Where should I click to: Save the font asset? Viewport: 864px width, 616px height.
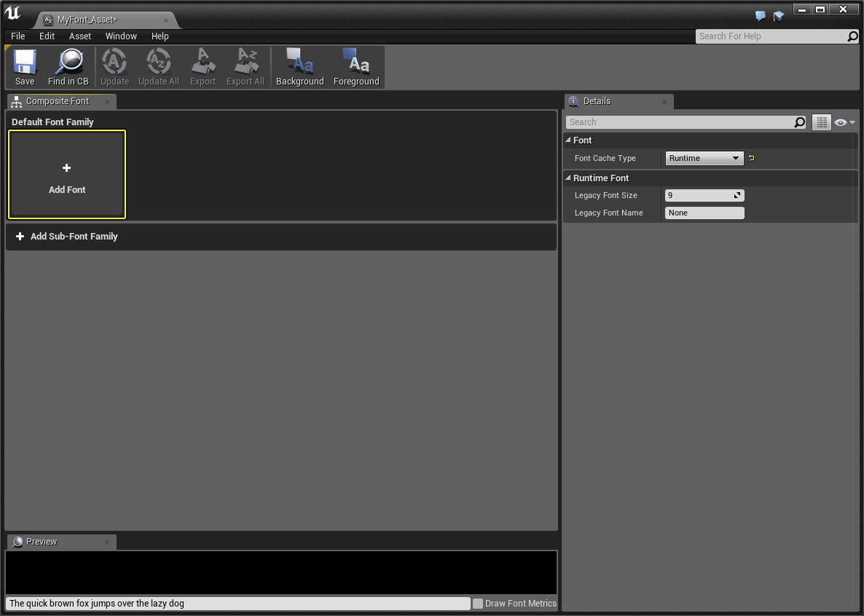pos(25,67)
